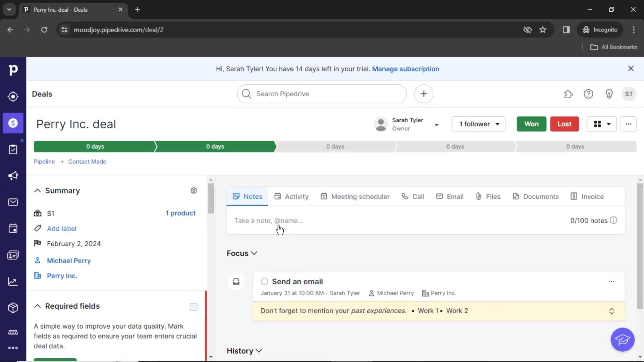Image resolution: width=644 pixels, height=362 pixels.
Task: Open the sales assistant lightbulb icon
Action: (609, 94)
